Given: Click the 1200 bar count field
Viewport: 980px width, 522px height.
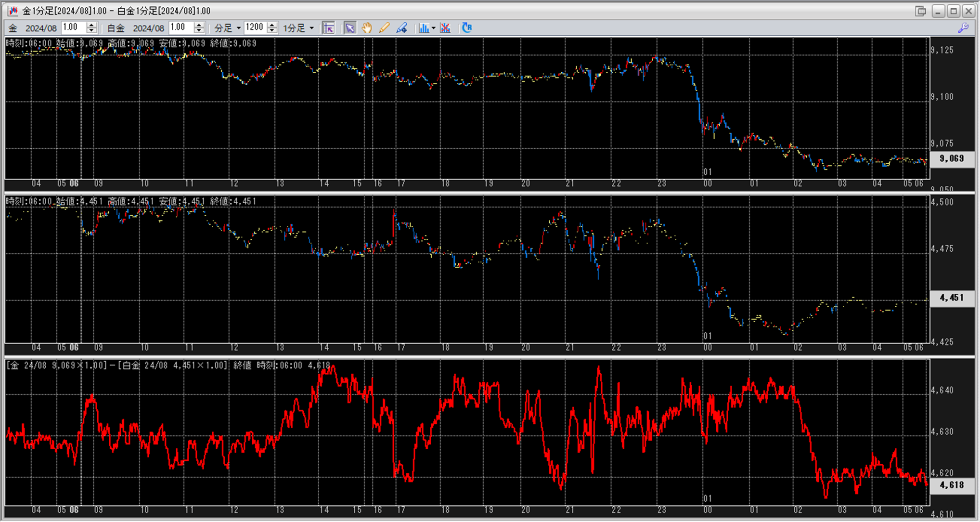Looking at the screenshot, I should 255,27.
